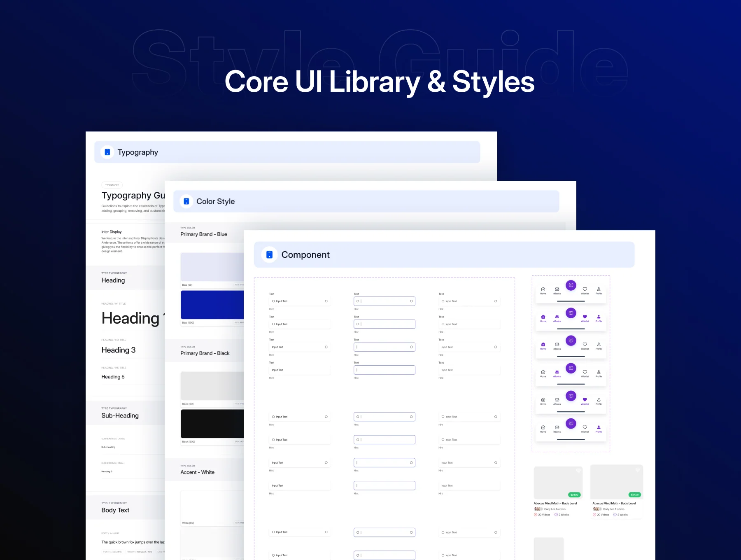Tap filled heart in the nav bar where only Wishlist is active

coord(585,400)
